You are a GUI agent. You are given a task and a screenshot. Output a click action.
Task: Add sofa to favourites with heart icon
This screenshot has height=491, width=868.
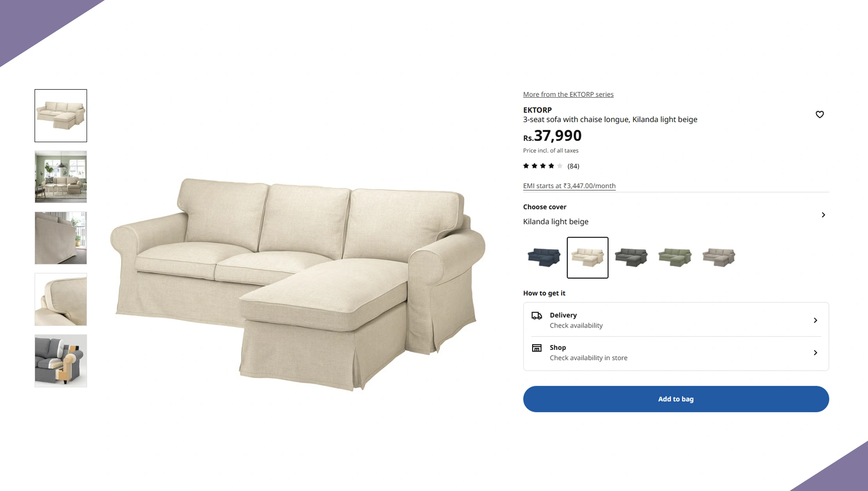[820, 114]
